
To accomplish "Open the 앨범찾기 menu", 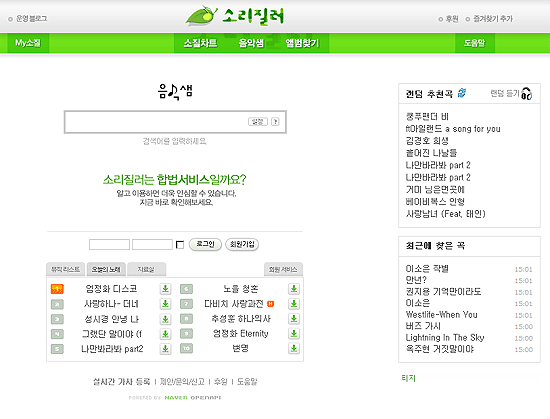I will click(302, 43).
